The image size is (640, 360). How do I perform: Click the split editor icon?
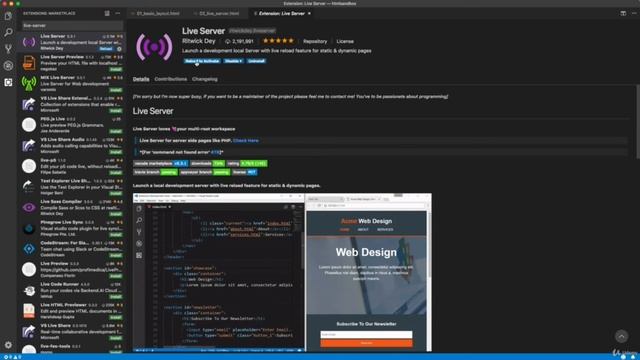click(623, 13)
